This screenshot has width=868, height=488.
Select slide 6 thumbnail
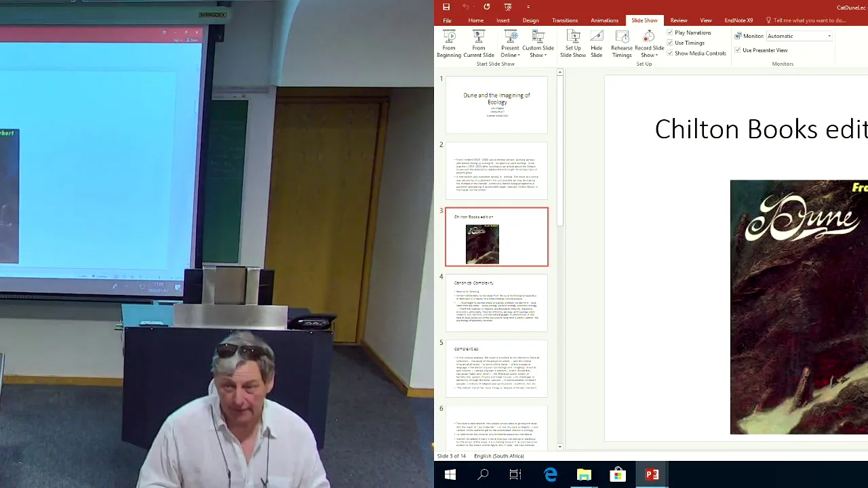(496, 427)
